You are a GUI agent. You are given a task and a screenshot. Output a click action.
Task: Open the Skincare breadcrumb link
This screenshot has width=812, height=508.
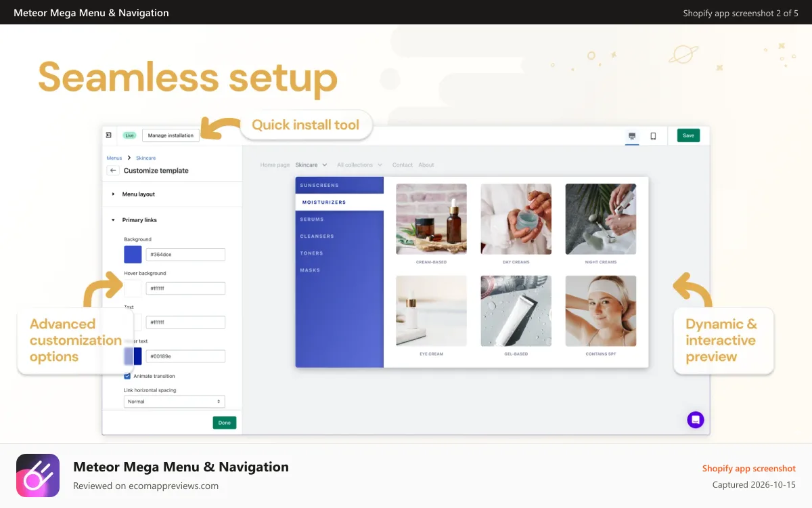(145, 158)
